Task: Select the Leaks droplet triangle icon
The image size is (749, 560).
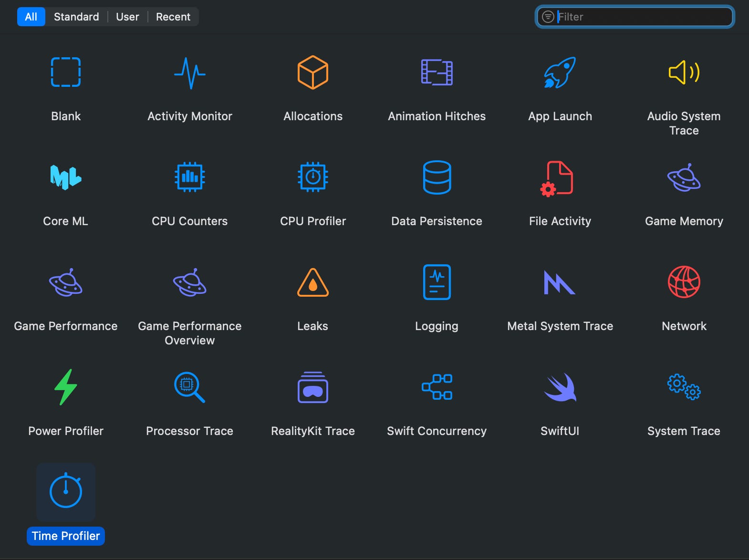Action: [313, 282]
